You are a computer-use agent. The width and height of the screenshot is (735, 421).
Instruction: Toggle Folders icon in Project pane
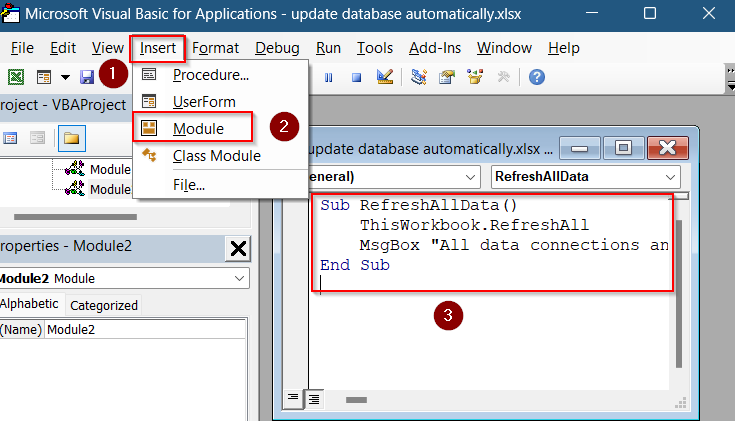tap(72, 138)
